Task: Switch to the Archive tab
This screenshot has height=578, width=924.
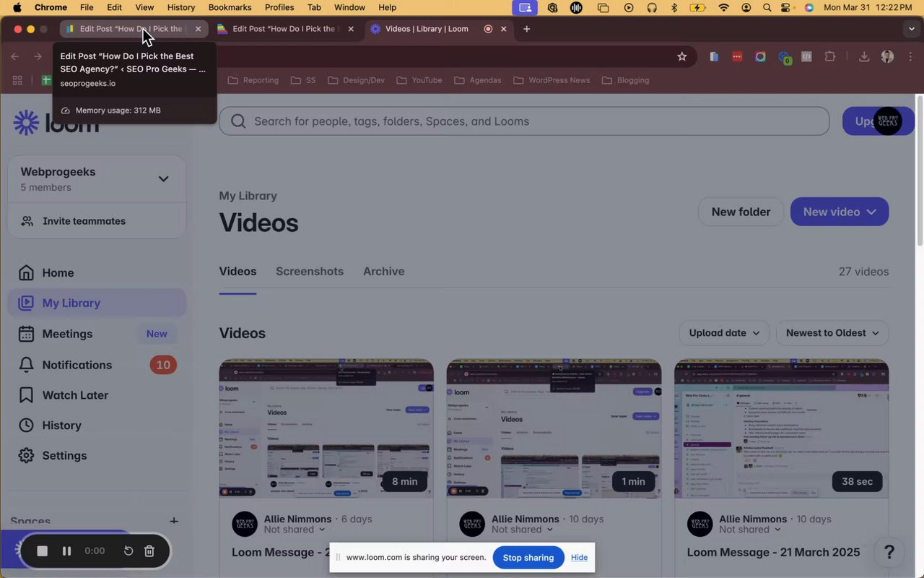Action: [383, 272]
